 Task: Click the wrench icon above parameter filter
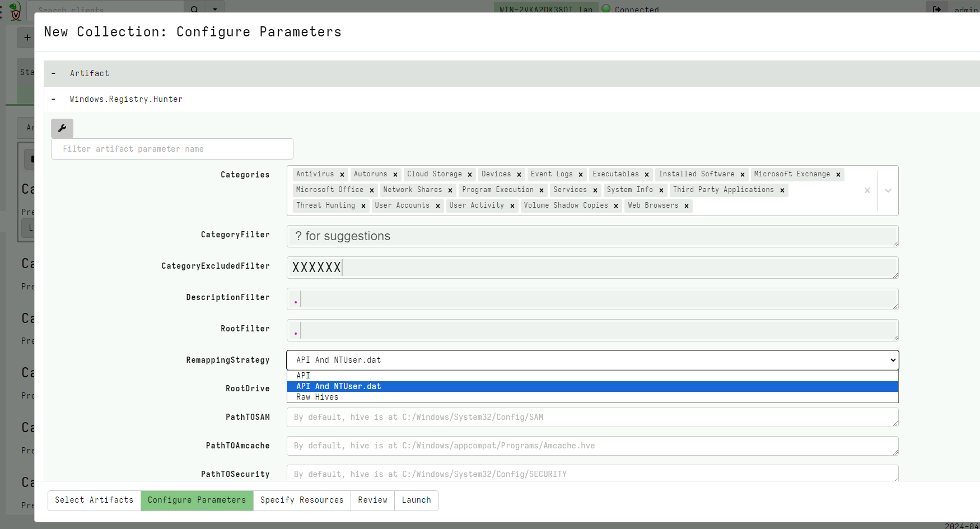[x=62, y=128]
